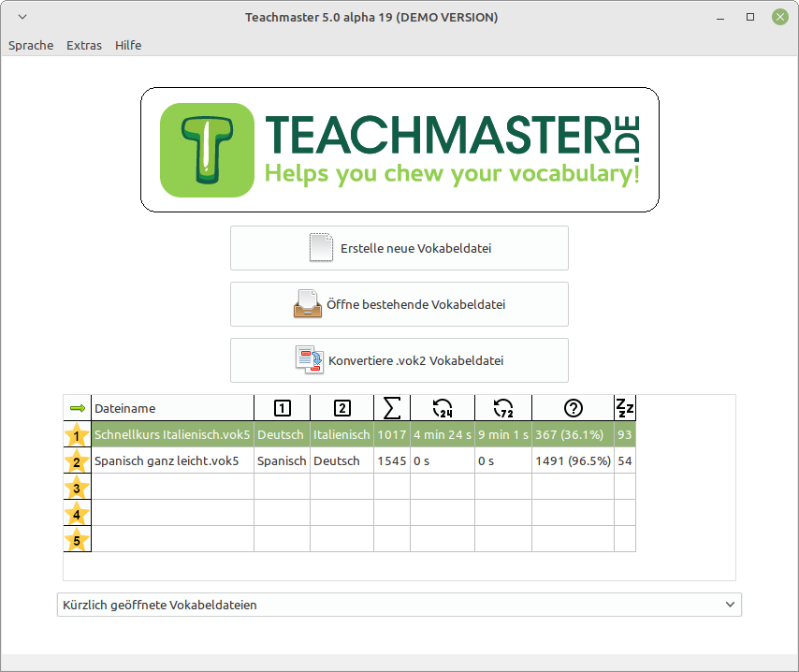Select the star icon numbered 2
This screenshot has height=672, width=799.
point(77,460)
